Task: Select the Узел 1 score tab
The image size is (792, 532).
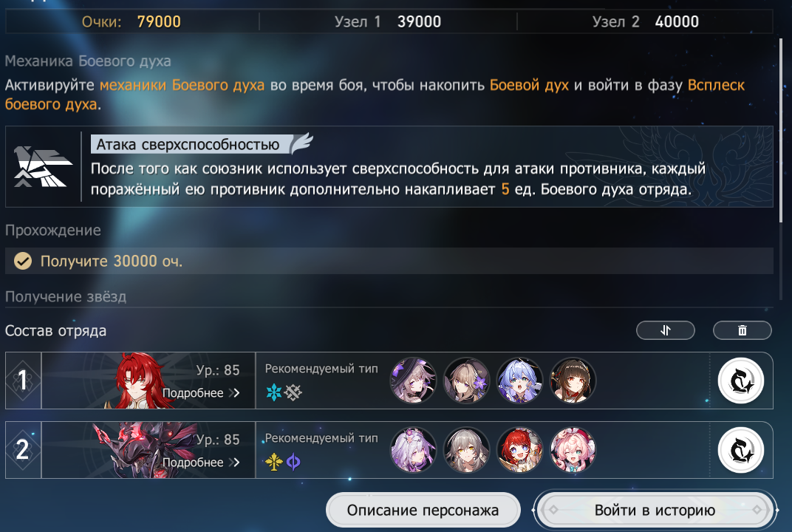Action: coord(388,21)
